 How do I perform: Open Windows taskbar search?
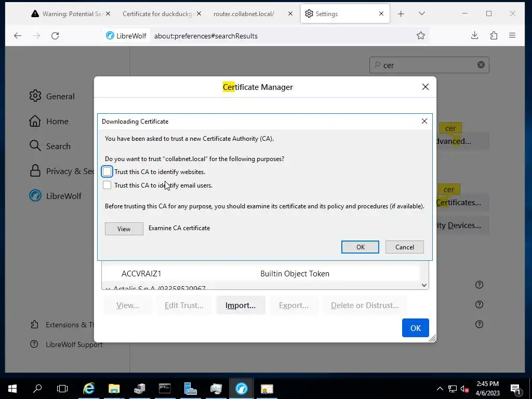[x=37, y=389]
